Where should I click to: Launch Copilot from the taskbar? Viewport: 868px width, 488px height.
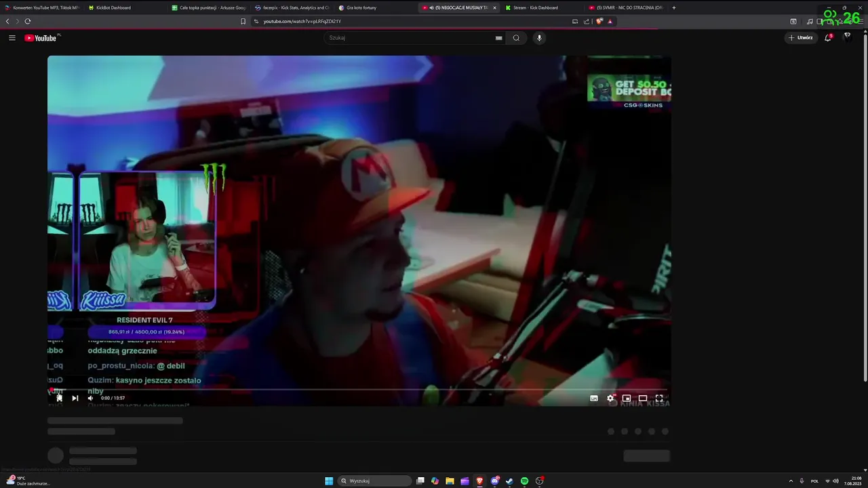(x=435, y=481)
